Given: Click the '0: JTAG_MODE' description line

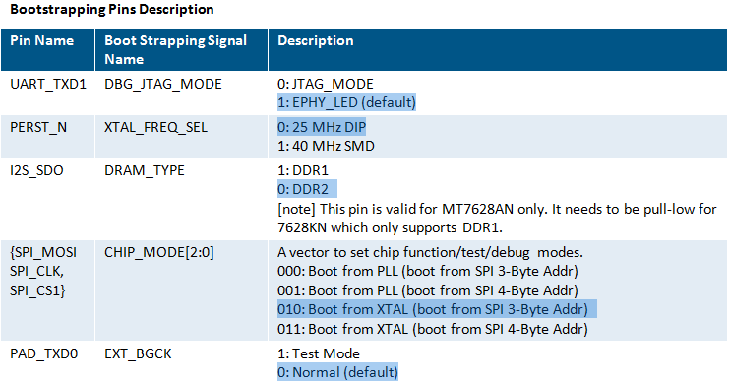Looking at the screenshot, I should point(325,84).
